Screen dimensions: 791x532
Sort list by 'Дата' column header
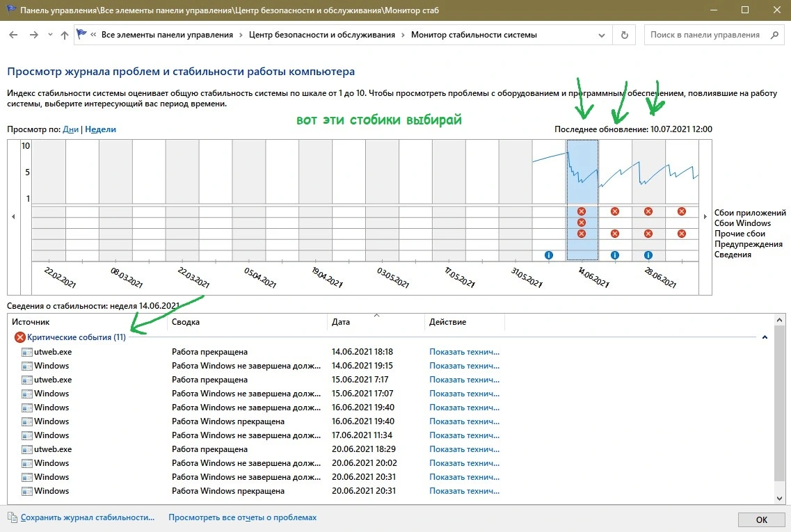click(x=376, y=322)
